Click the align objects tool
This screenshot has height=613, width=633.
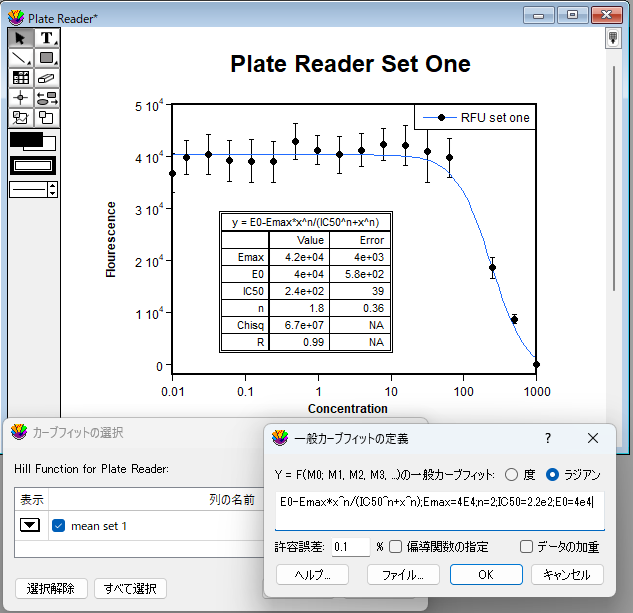coord(46,98)
